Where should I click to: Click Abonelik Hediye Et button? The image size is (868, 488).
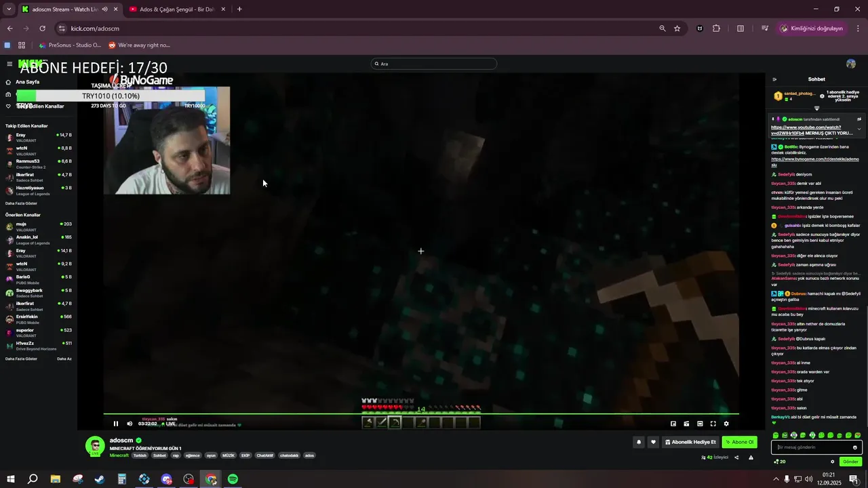[x=690, y=442]
